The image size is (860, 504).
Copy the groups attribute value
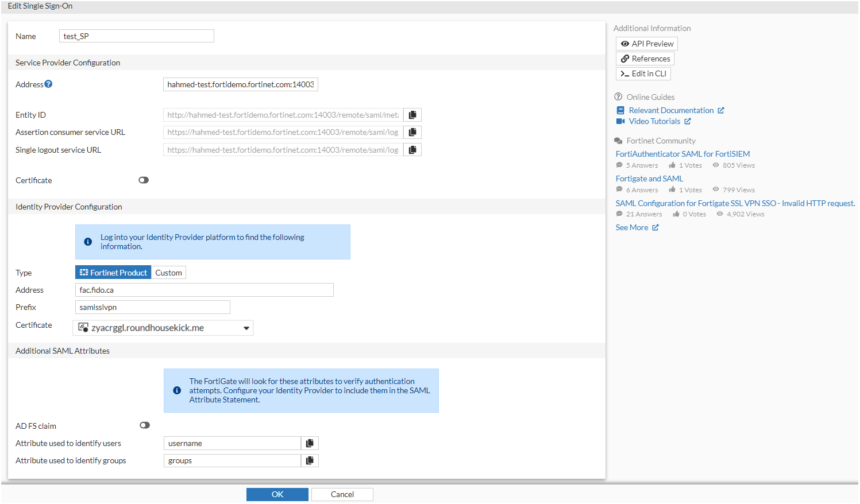[310, 460]
